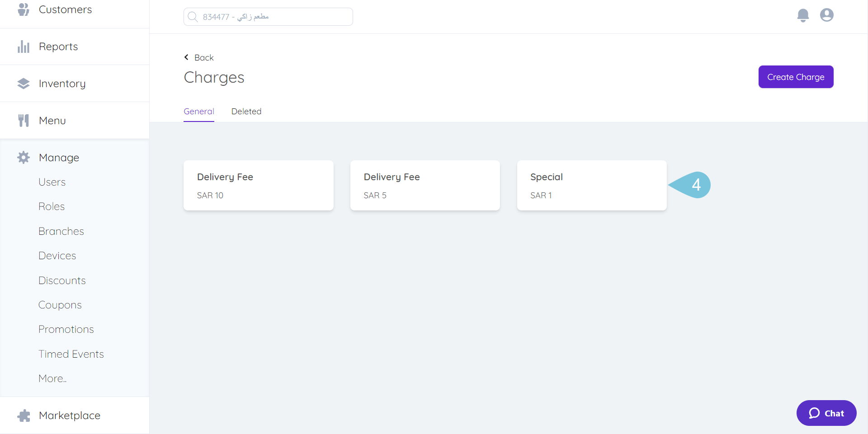This screenshot has height=434, width=868.
Task: Click the Chat speech bubble icon
Action: coord(814,413)
